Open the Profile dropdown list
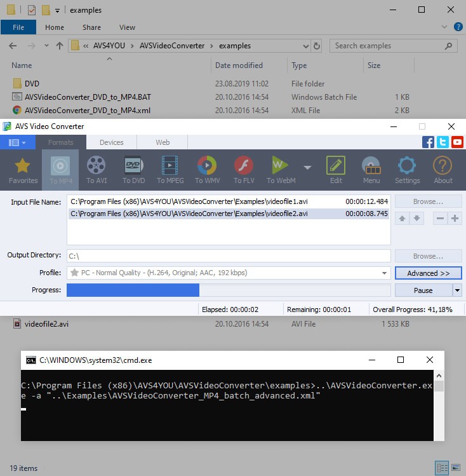 384,273
